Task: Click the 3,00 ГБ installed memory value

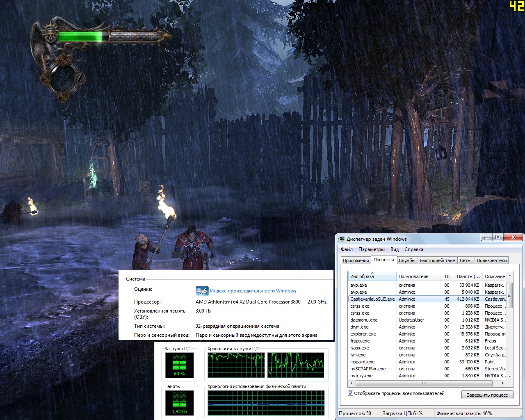Action: click(203, 311)
